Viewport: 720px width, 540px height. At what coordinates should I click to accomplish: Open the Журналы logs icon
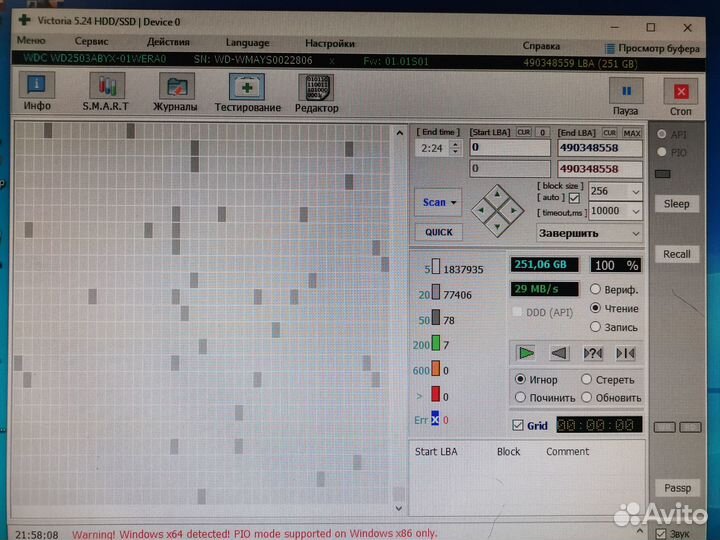click(176, 89)
